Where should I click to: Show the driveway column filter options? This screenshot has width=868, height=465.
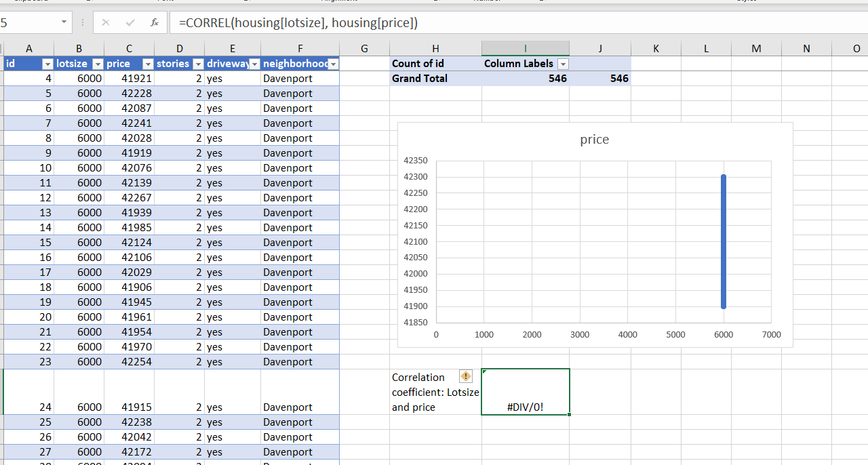point(254,64)
